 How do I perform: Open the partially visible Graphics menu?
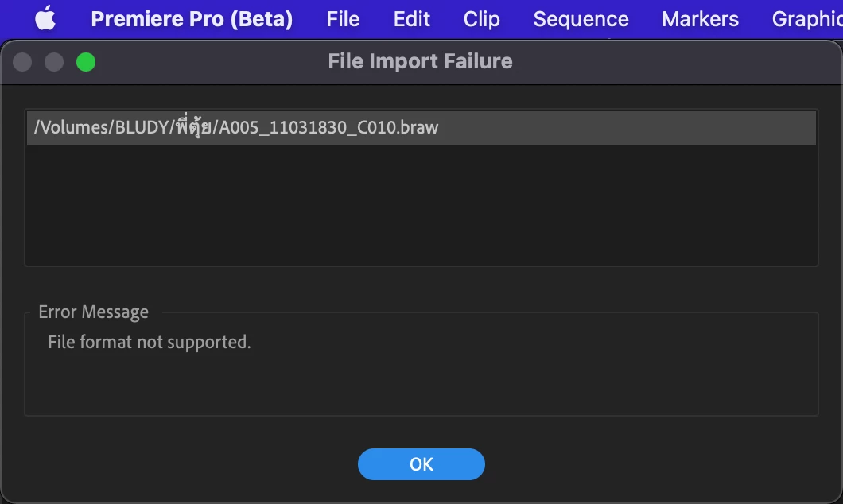(807, 19)
